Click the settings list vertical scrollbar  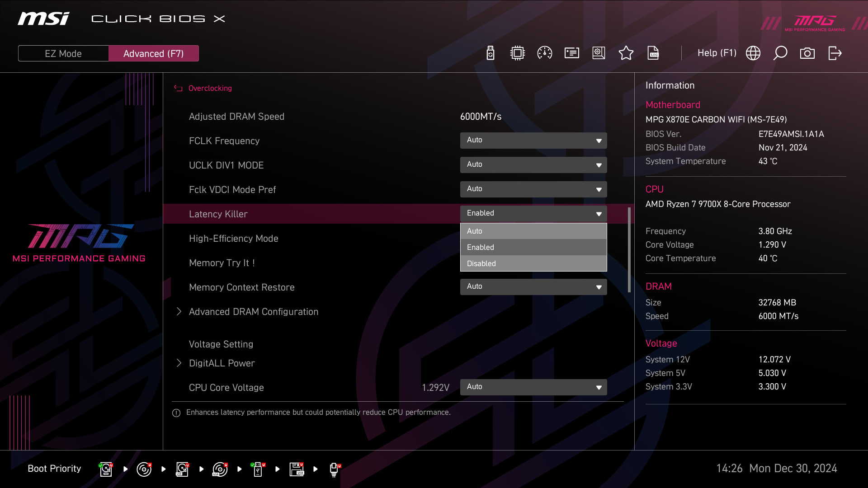coord(629,250)
